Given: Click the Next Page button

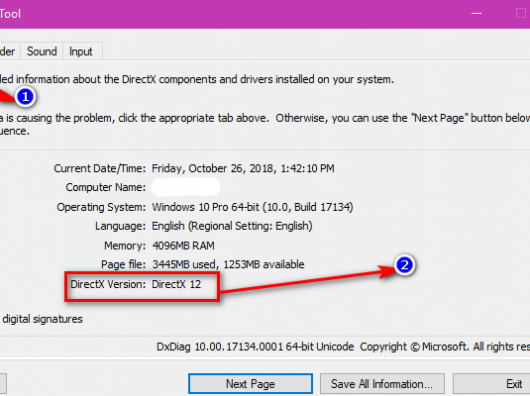Looking at the screenshot, I should [250, 383].
